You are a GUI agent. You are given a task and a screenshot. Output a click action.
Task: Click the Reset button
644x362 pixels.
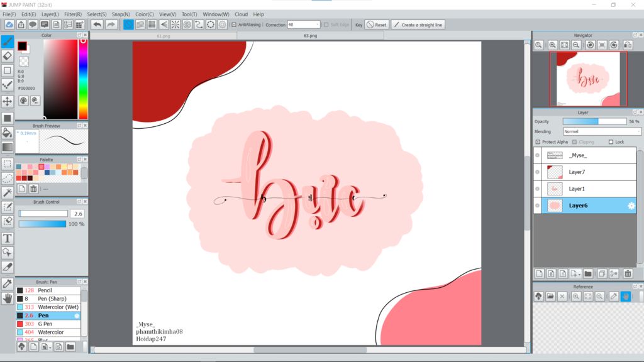(376, 25)
